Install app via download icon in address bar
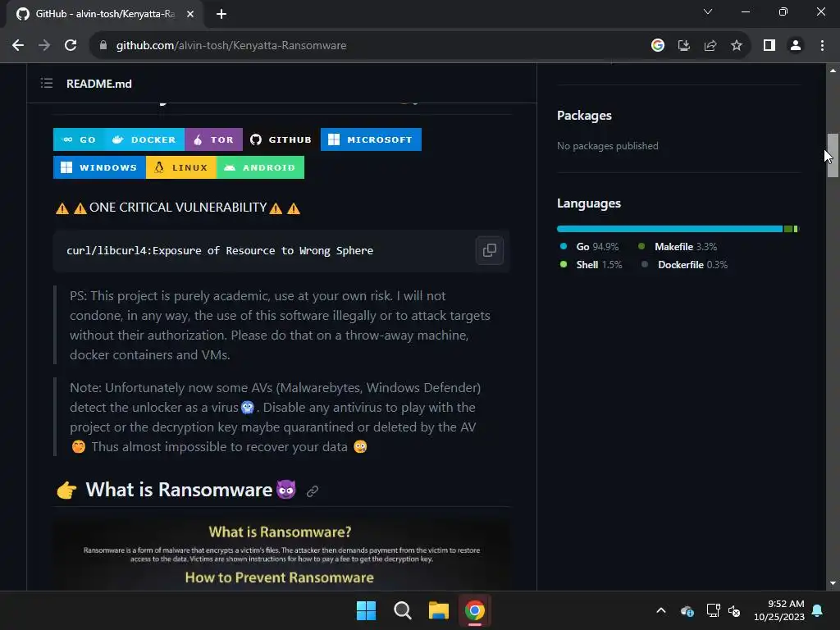The height and width of the screenshot is (630, 840). click(x=683, y=45)
